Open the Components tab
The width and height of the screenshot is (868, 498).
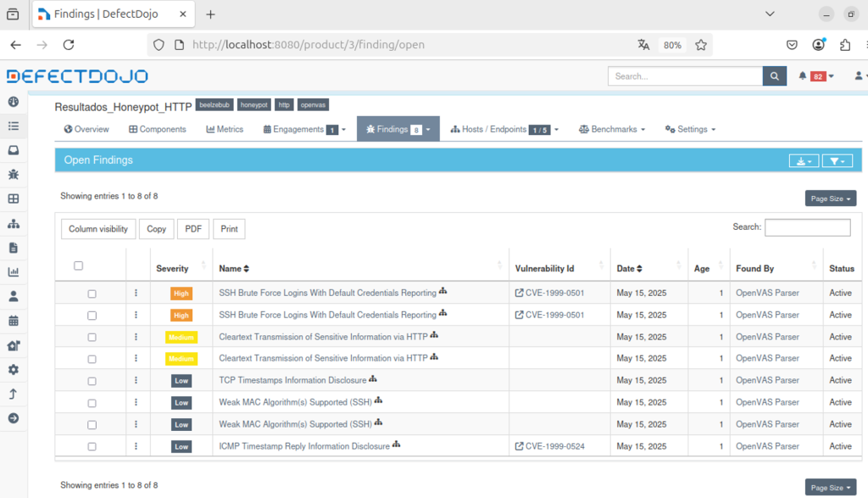pos(158,130)
